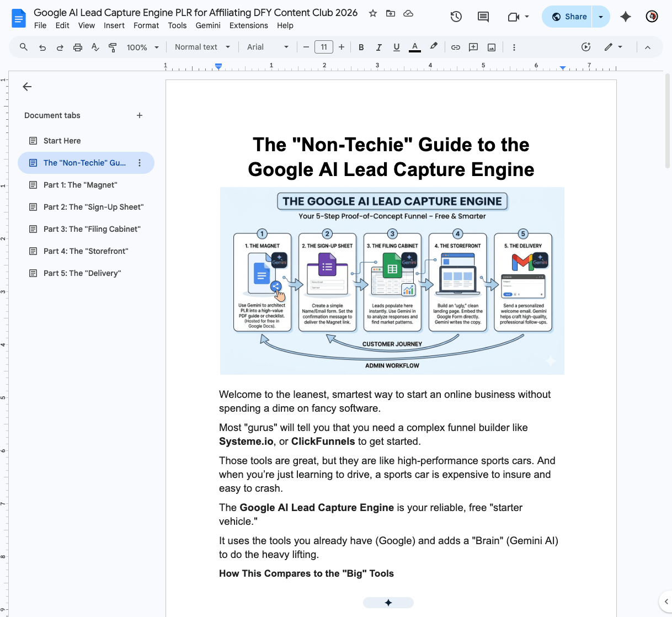Screen dimensions: 672x617
Task: Open the Tools menu
Action: [x=177, y=25]
